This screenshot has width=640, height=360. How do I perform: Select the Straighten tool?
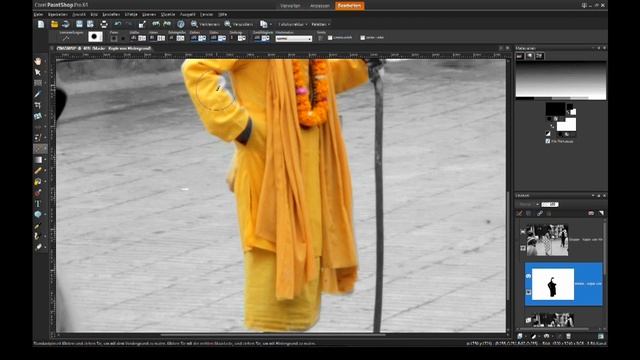click(38, 116)
